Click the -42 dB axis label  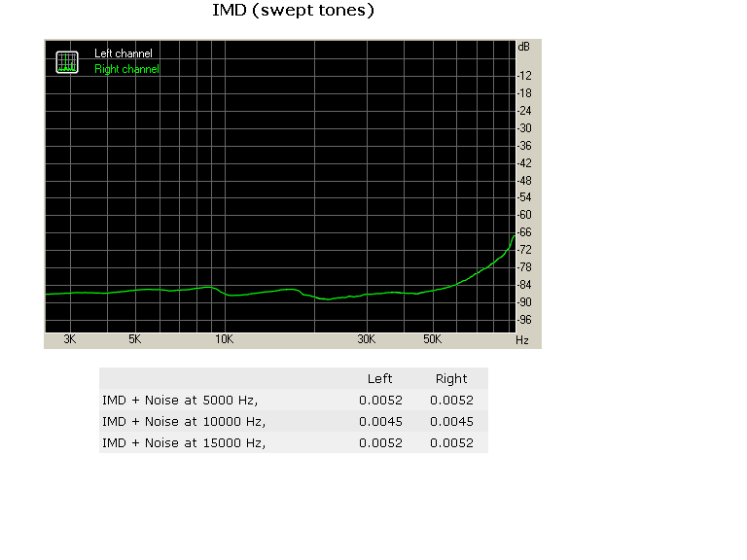coord(524,163)
